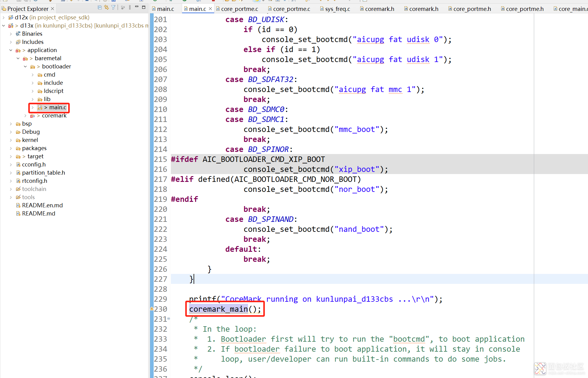Click the main.c file icon in tree
This screenshot has height=378, width=588.
40,107
